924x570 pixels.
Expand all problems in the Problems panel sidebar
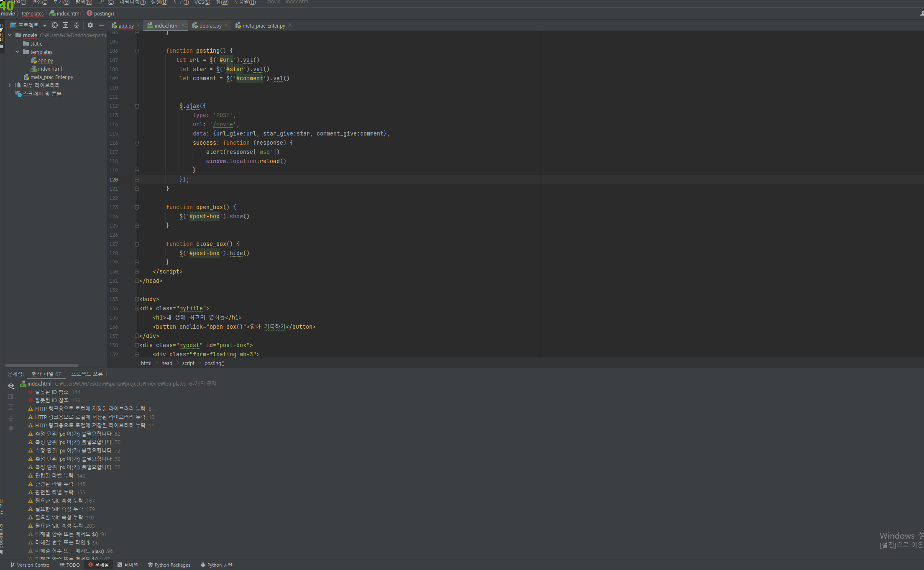click(x=11, y=407)
